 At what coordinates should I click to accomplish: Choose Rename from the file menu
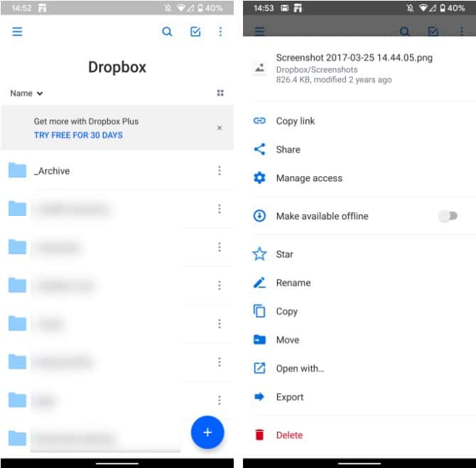pyautogui.click(x=359, y=283)
